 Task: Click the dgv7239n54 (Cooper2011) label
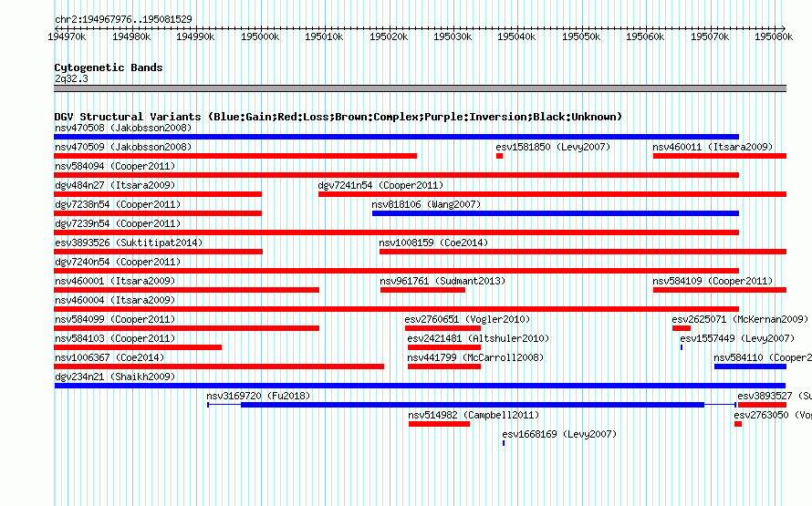click(118, 223)
